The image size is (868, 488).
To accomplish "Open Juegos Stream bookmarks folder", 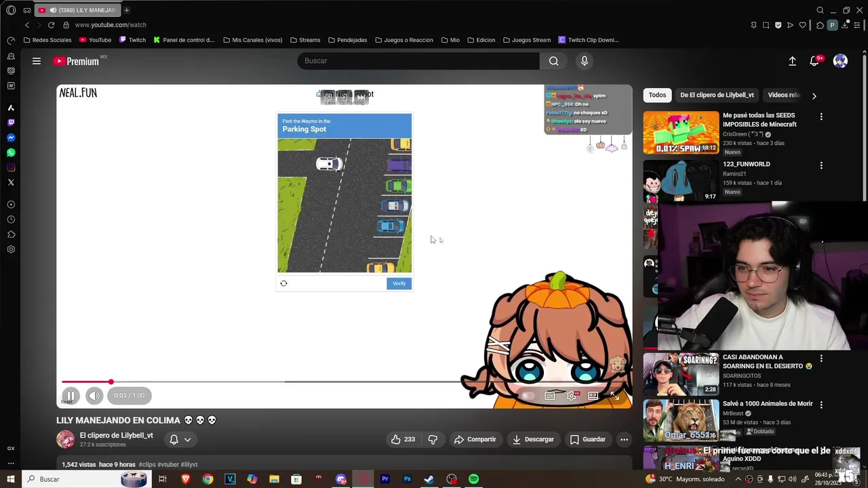I will pyautogui.click(x=526, y=40).
